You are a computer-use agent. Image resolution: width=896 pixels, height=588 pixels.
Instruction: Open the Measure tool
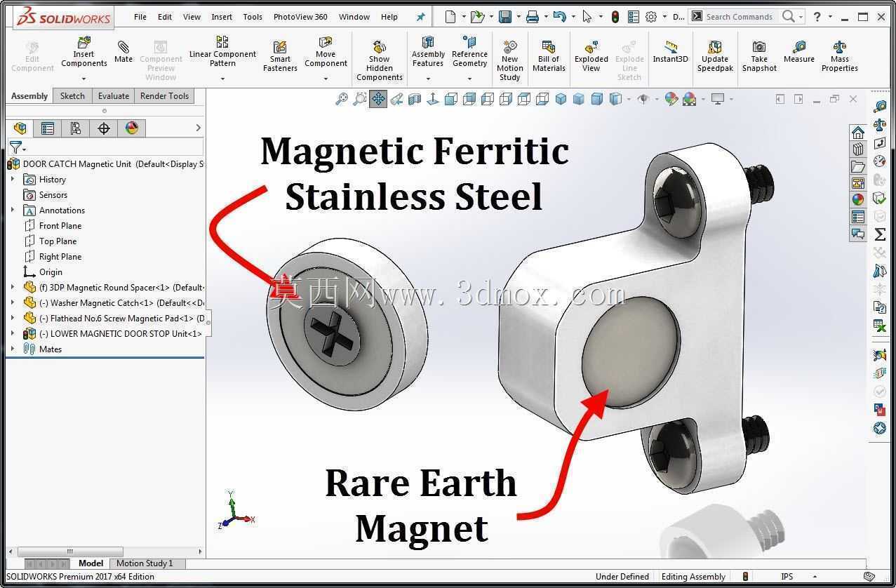tap(799, 52)
